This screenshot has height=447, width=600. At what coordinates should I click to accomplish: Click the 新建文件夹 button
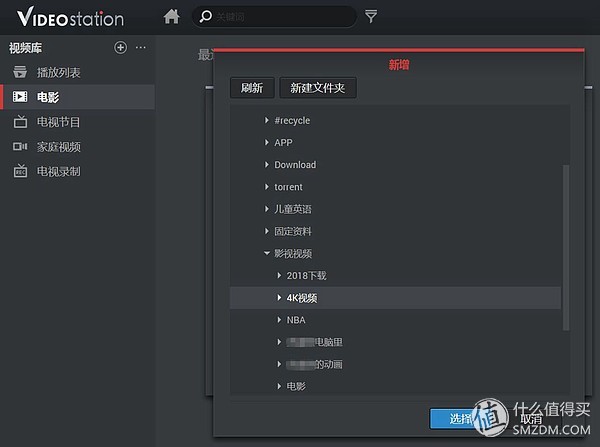pos(318,88)
